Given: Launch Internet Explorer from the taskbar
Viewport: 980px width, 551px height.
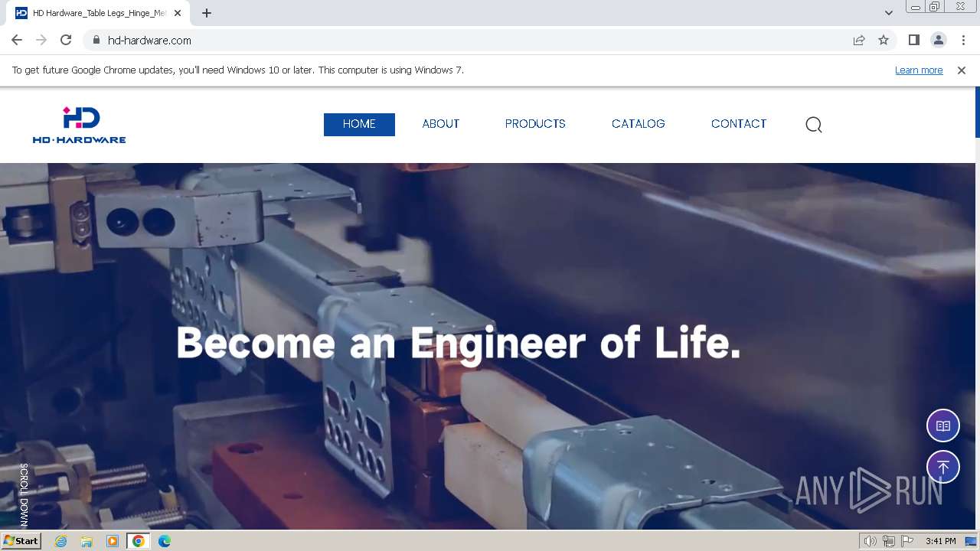Looking at the screenshot, I should pos(61,541).
